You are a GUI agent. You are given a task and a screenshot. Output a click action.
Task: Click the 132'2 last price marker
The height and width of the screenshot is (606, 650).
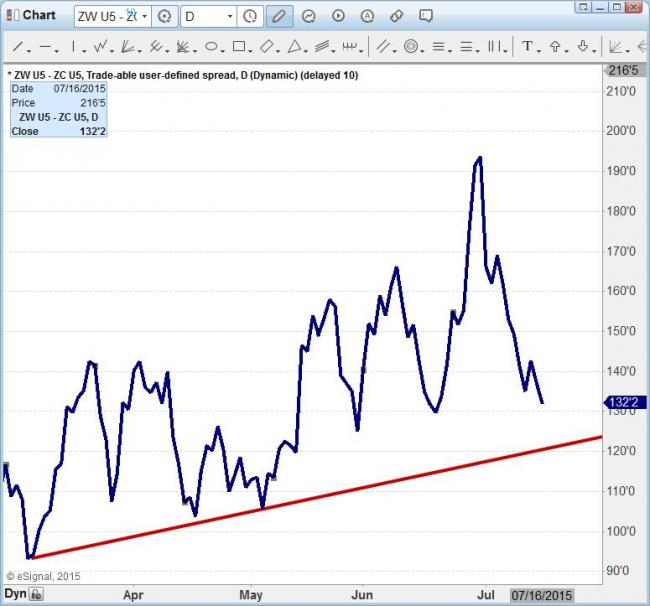coord(625,402)
